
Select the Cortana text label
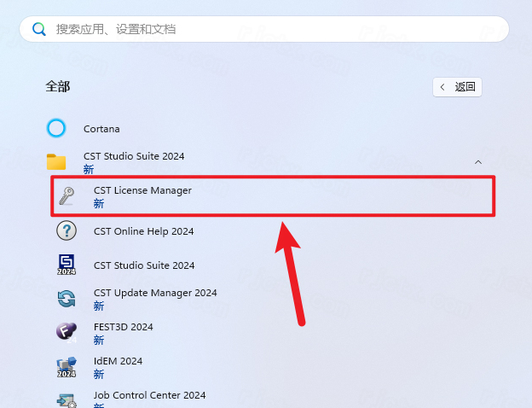pyautogui.click(x=101, y=129)
